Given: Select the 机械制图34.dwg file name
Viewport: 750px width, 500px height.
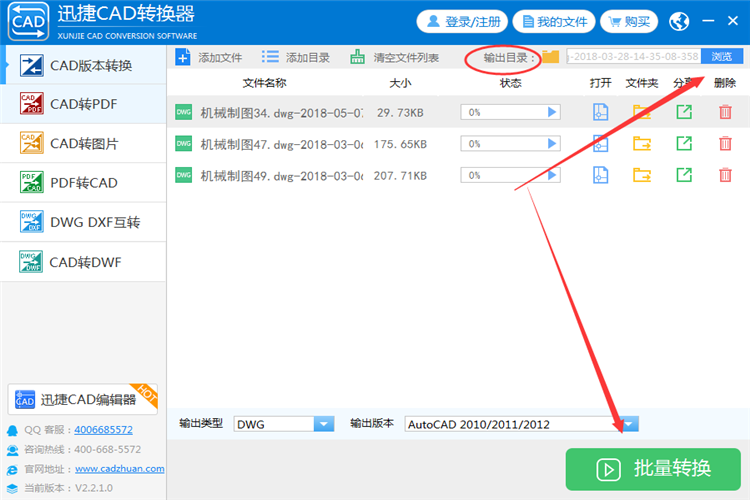Looking at the screenshot, I should [x=281, y=113].
